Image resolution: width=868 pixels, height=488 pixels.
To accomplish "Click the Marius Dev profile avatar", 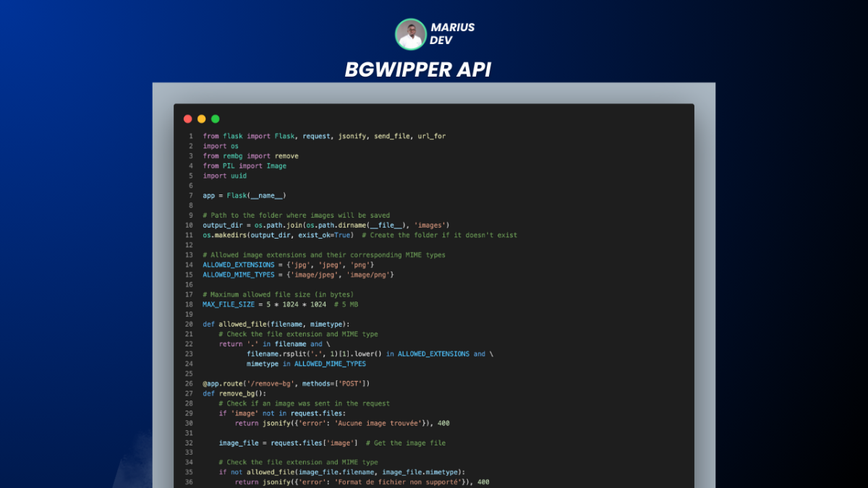I will tap(410, 34).
